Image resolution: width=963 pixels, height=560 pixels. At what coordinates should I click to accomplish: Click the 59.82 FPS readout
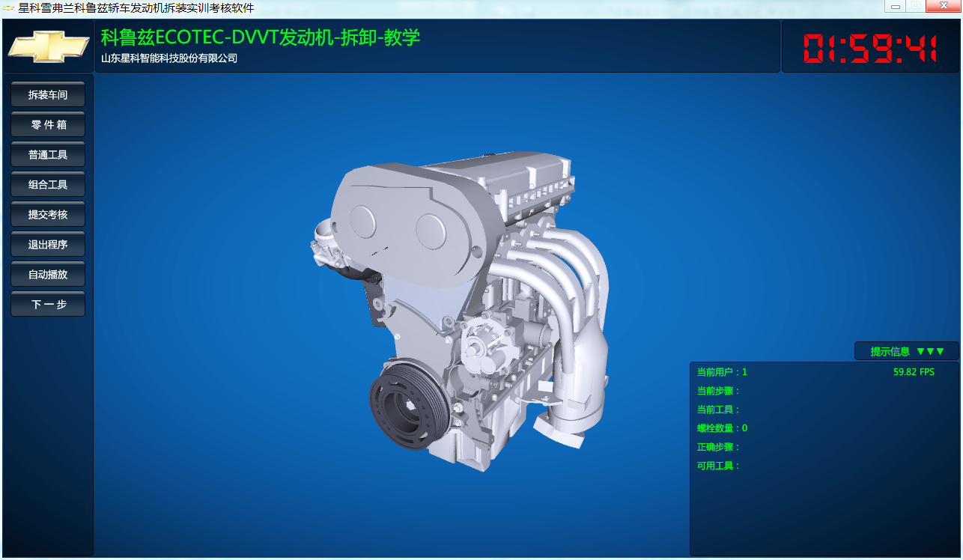(914, 372)
